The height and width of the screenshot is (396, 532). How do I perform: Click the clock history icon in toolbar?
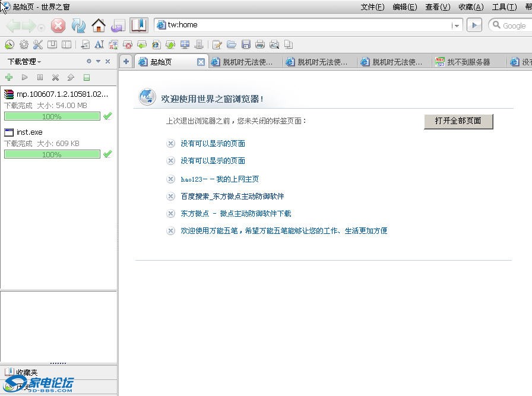coord(9,45)
